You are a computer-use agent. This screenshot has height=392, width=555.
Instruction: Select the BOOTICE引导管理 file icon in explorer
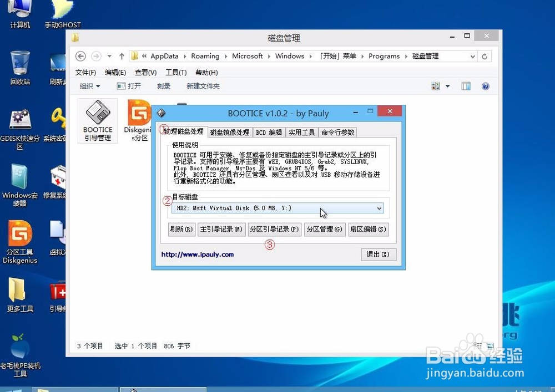98,121
